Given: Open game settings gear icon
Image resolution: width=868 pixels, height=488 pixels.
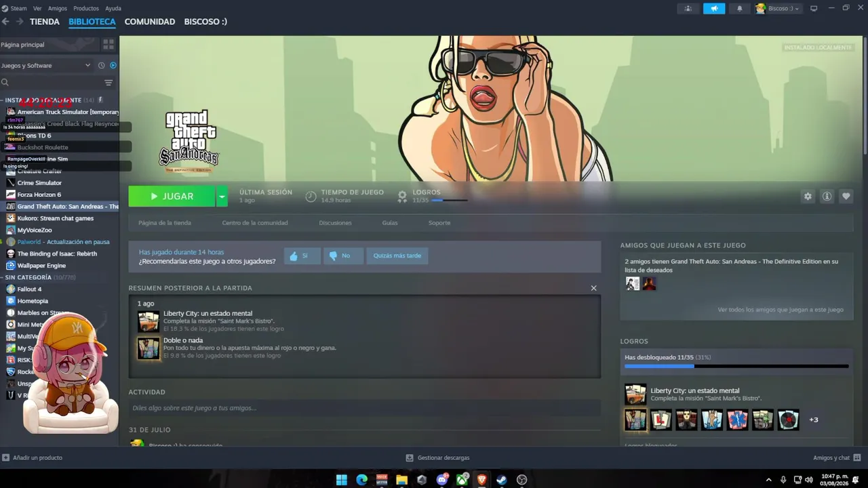Looking at the screenshot, I should click(x=808, y=196).
